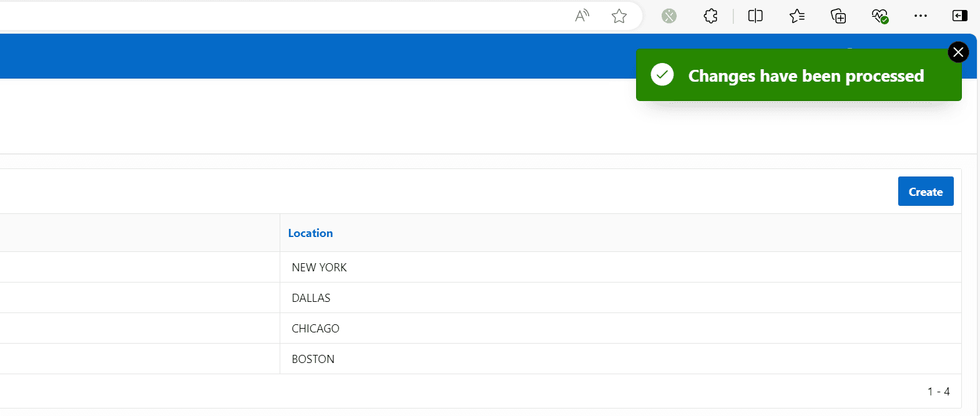
Task: Select the NEW YORK location cell
Action: (x=319, y=268)
